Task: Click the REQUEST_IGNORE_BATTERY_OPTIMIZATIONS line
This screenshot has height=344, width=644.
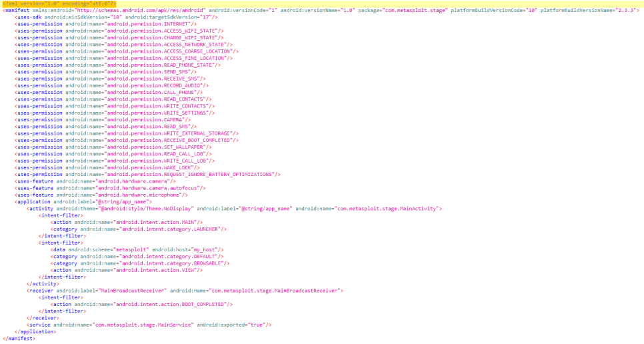Action: pyautogui.click(x=147, y=175)
